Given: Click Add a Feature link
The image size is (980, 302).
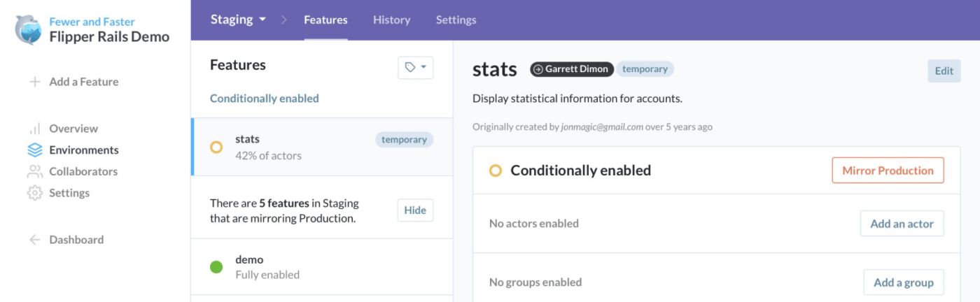Looking at the screenshot, I should tap(84, 82).
